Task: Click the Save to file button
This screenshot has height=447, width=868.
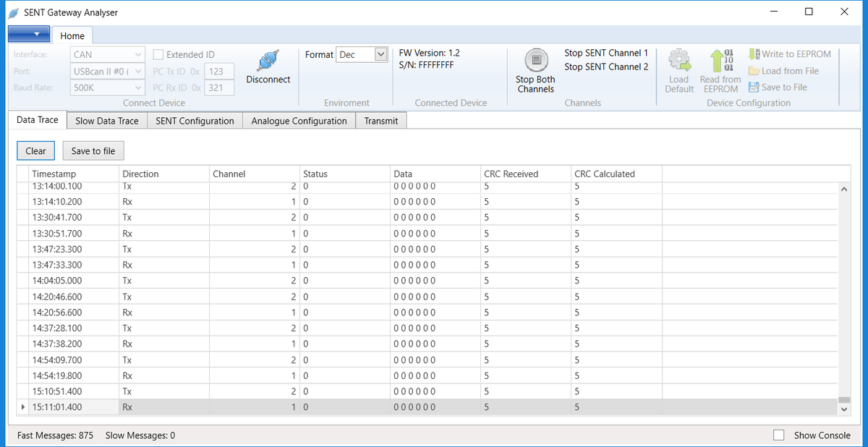Action: click(93, 150)
